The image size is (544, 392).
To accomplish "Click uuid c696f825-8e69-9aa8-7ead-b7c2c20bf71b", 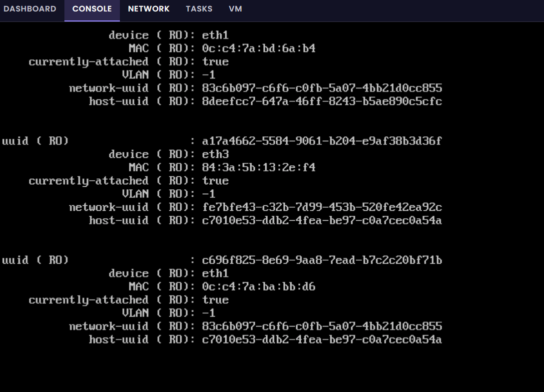I will pyautogui.click(x=322, y=260).
